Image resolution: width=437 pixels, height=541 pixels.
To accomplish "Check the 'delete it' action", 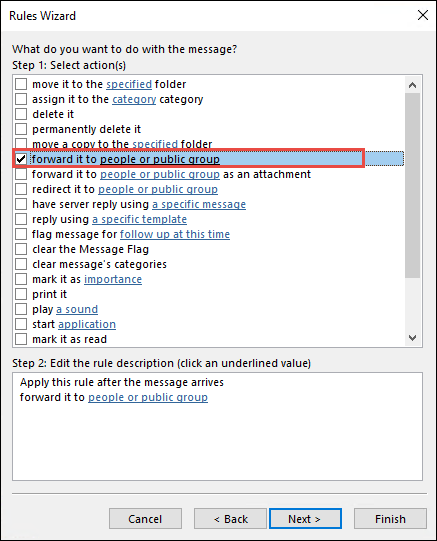I will coord(21,114).
